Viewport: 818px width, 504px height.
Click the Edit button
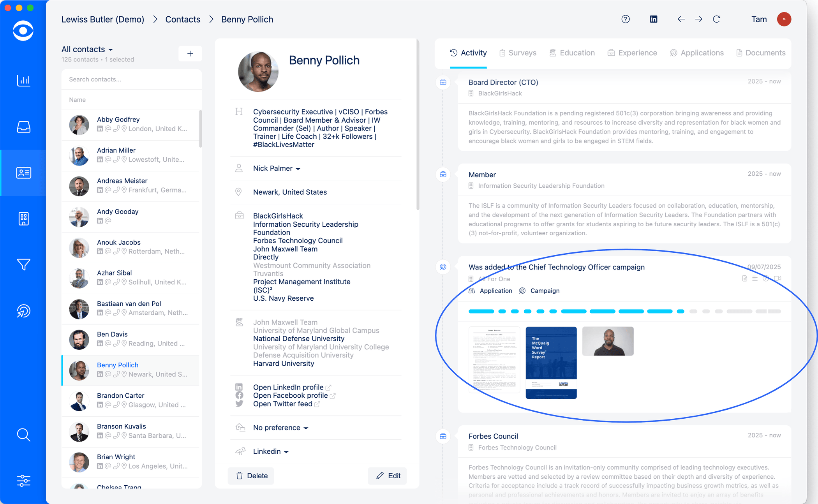(388, 476)
